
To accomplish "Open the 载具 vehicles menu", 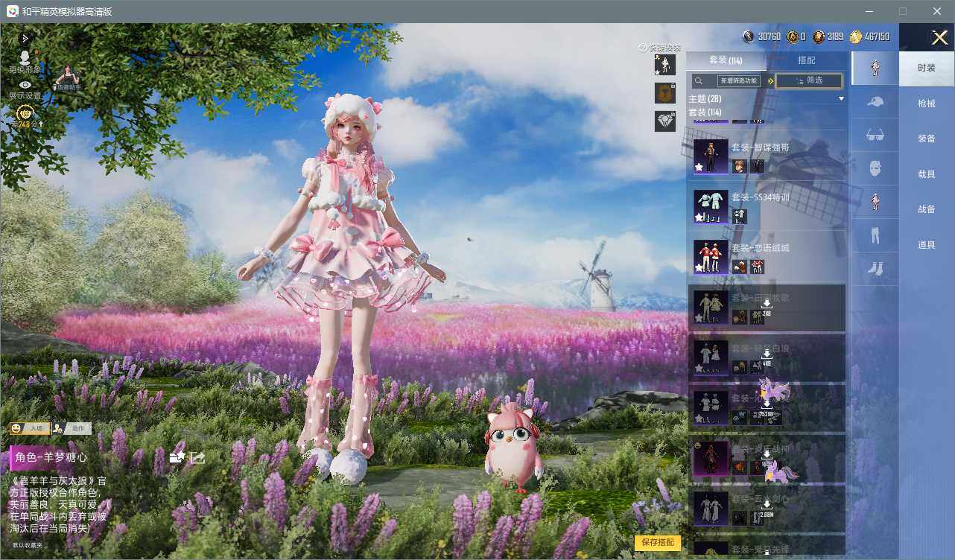I will point(927,174).
